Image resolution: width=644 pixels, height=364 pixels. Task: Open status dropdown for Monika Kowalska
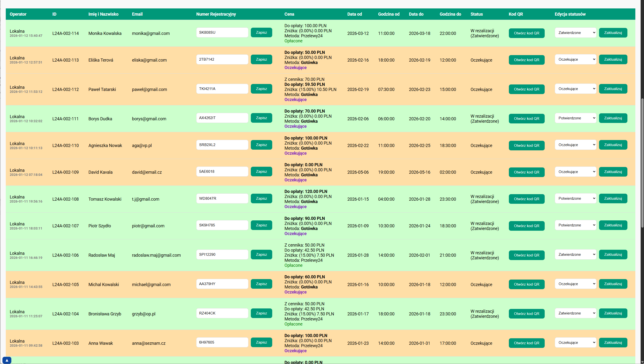pos(575,33)
